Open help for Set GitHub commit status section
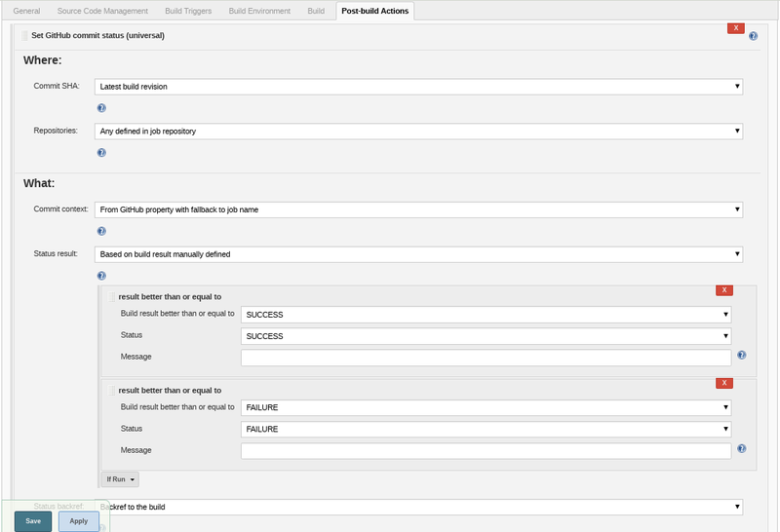The height and width of the screenshot is (532, 780). [x=753, y=36]
